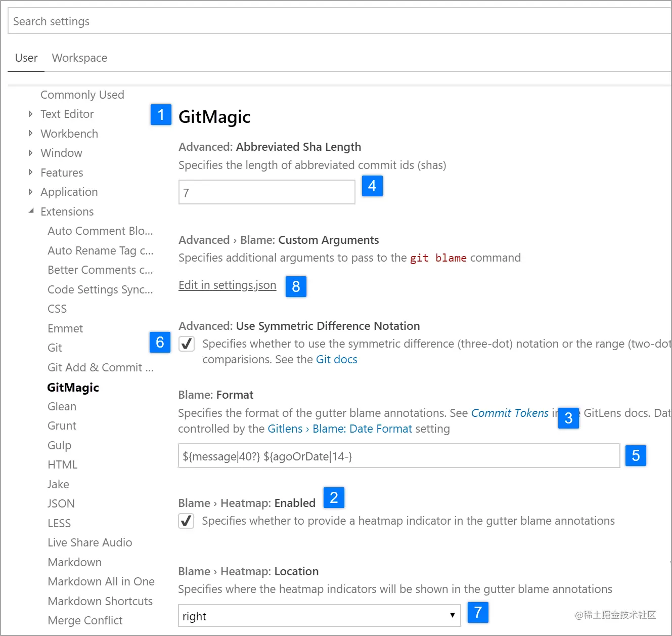The image size is (672, 636).
Task: Select Commonly Used settings category
Action: [x=82, y=95]
